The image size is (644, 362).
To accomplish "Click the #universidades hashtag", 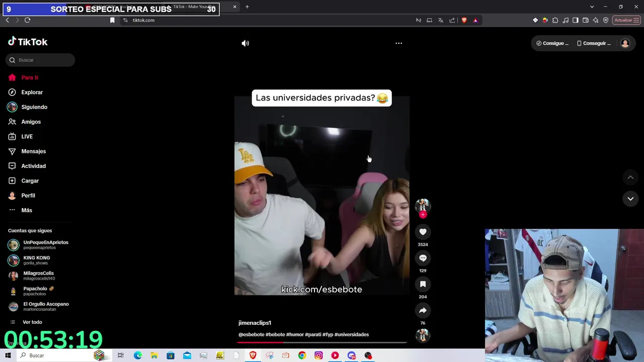I will pos(352,334).
